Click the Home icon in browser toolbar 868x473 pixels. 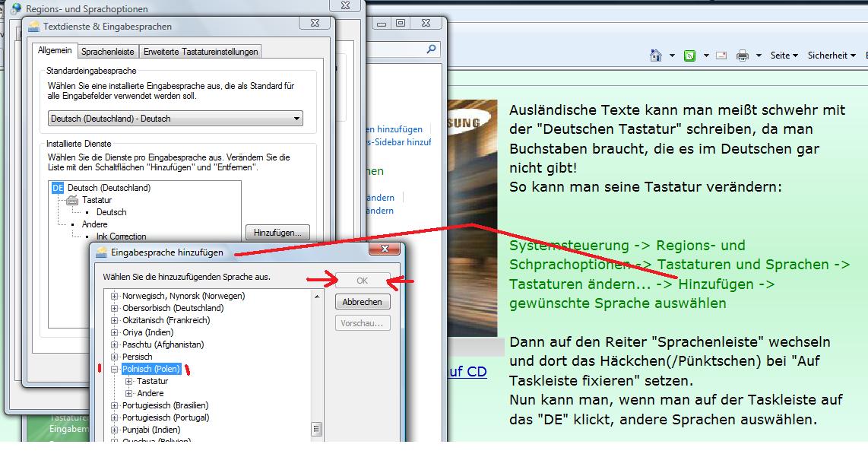click(656, 56)
